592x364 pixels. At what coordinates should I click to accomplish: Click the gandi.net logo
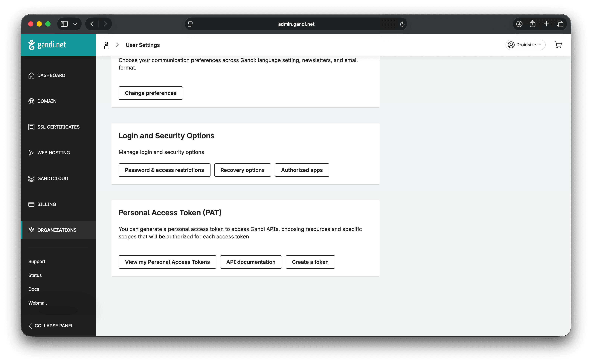point(47,45)
